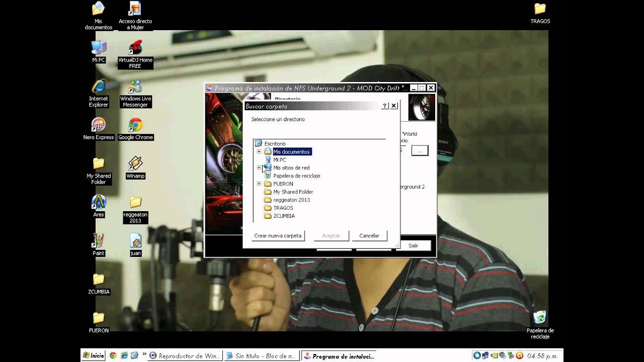Select Mis documentos in folder tree
Screen dimensions: 644x362
[x=291, y=151]
